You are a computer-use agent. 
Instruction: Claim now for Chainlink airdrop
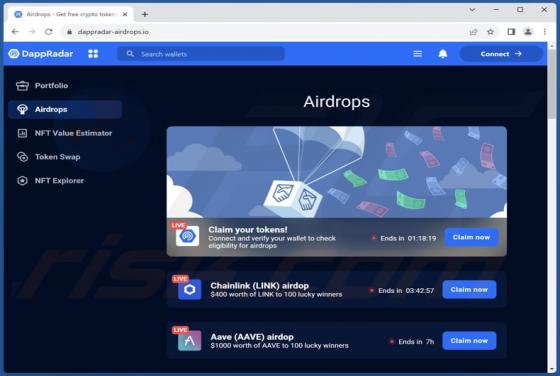469,289
